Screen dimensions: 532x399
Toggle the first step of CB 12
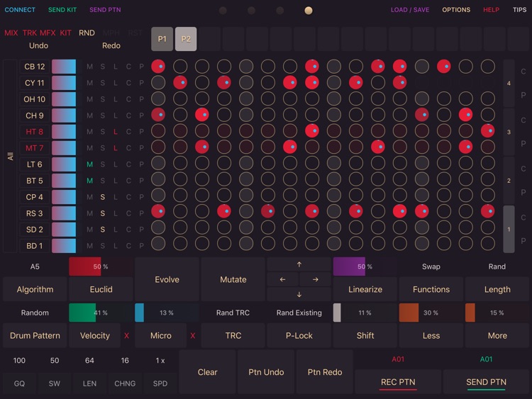(158, 67)
